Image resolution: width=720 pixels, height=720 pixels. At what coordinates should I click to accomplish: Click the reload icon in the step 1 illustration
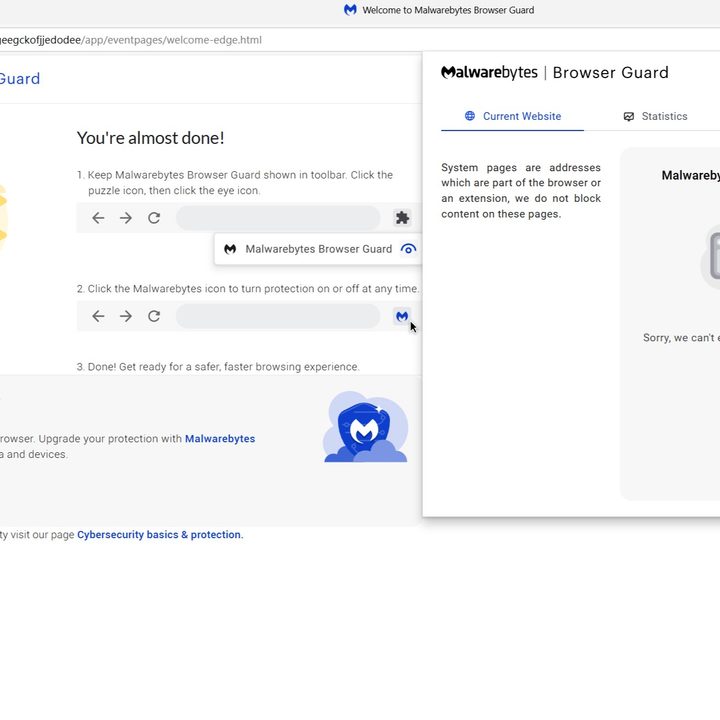[154, 218]
